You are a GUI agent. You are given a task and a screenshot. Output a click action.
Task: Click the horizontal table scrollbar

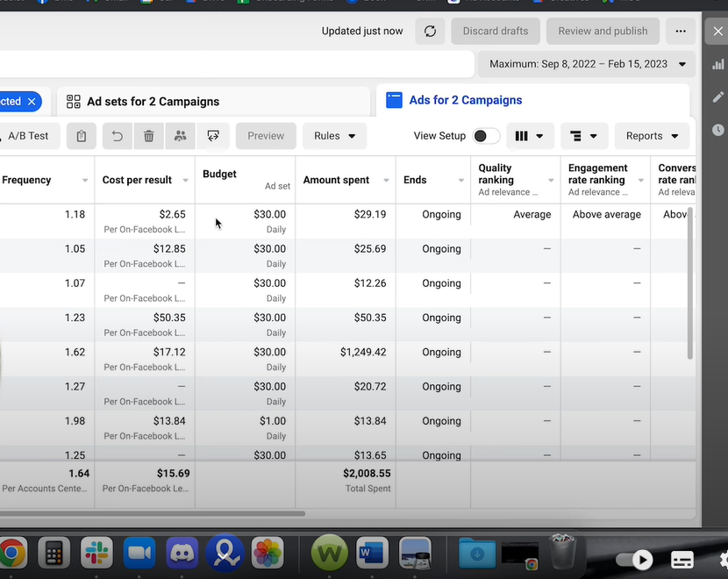point(153,513)
